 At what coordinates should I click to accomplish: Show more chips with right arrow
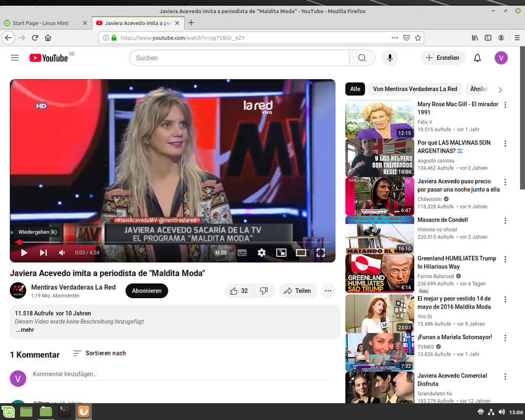500,90
